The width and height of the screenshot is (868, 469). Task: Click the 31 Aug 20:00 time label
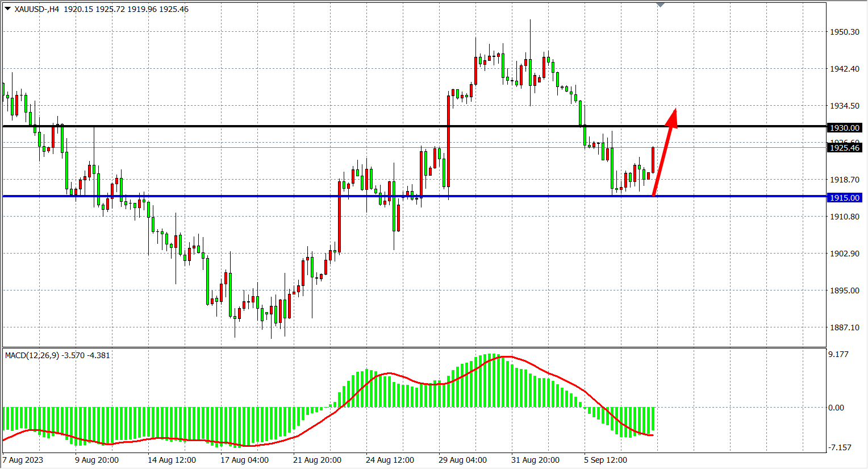[535, 460]
